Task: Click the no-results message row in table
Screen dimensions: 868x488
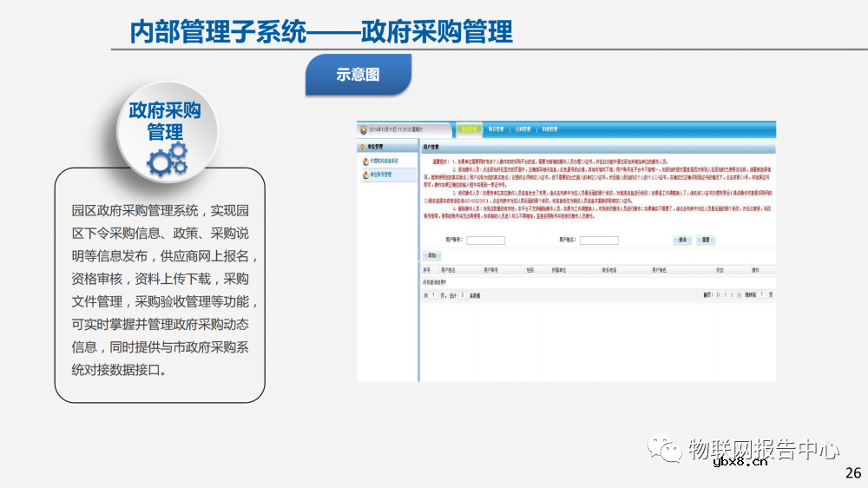Action: 598,282
